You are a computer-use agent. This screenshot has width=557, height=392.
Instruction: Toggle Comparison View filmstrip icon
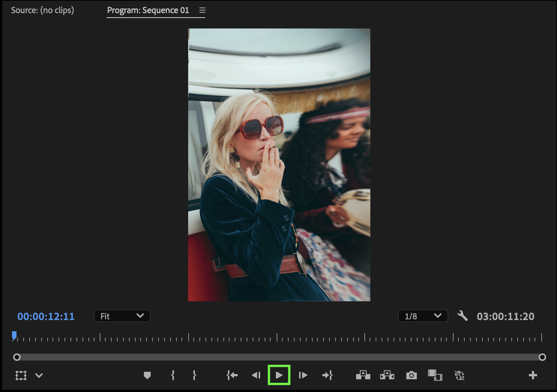point(435,375)
